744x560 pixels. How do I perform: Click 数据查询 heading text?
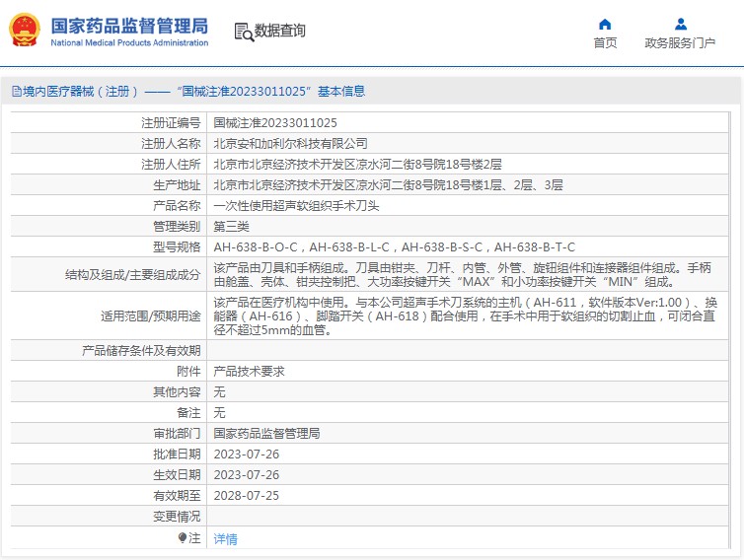coord(280,31)
